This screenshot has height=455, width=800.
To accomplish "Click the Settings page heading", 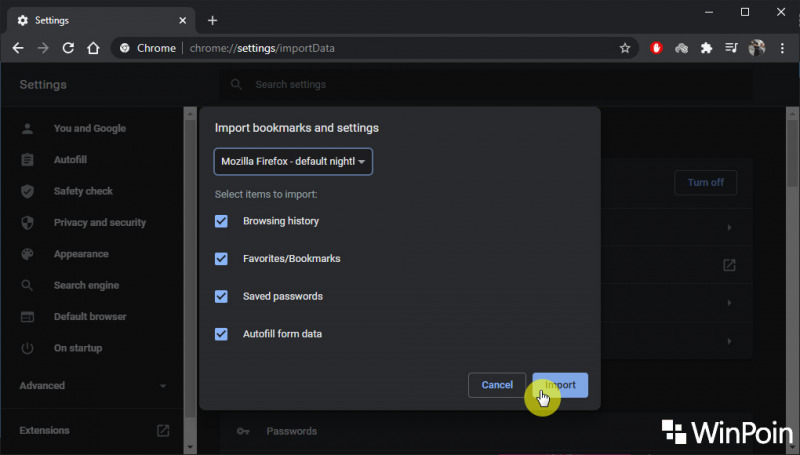I will point(43,85).
